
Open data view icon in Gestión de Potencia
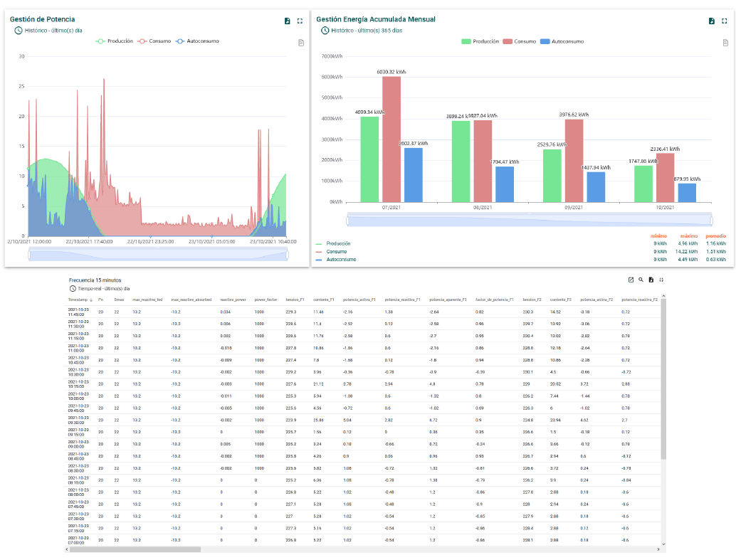point(301,43)
